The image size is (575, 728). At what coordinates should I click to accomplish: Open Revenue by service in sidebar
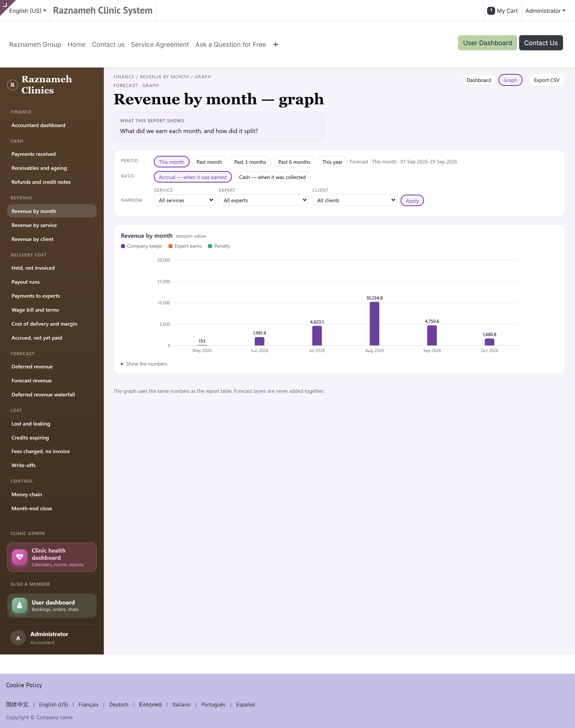coord(52,225)
